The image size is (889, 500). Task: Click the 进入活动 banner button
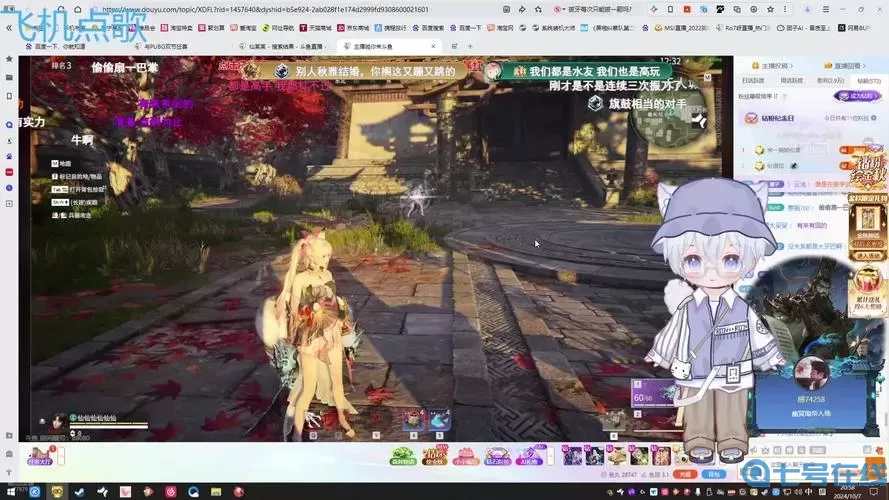click(867, 256)
